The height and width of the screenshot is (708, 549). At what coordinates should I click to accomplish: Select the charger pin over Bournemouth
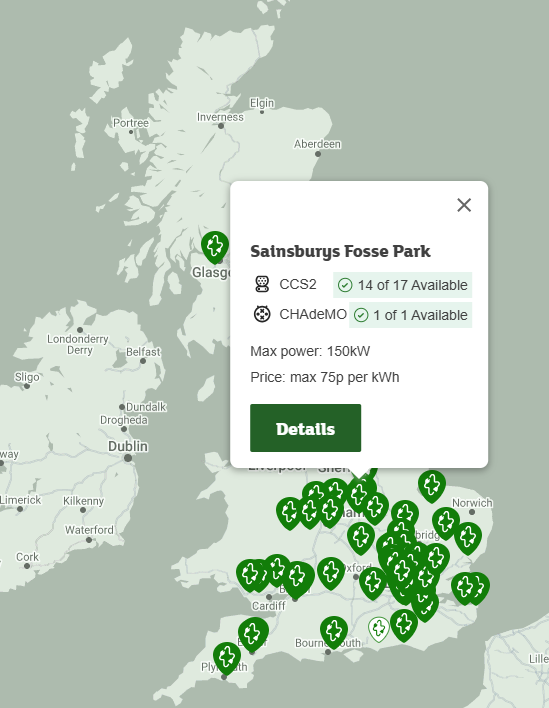334,632
